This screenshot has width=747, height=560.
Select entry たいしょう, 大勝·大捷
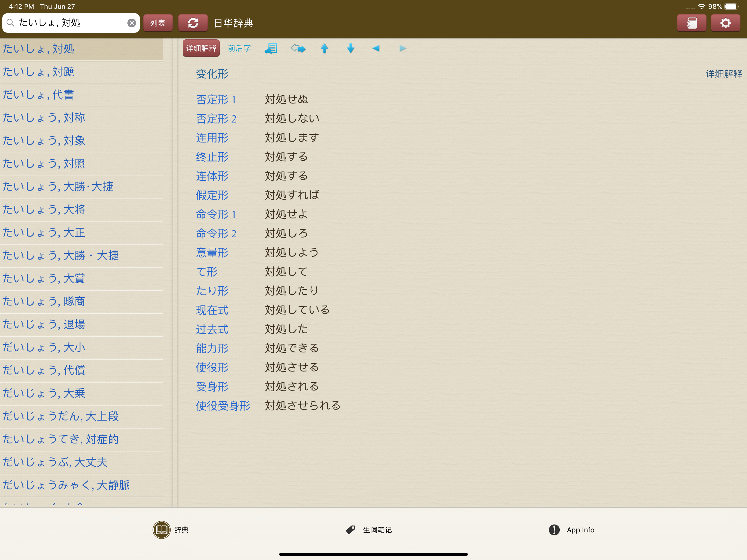pos(81,187)
